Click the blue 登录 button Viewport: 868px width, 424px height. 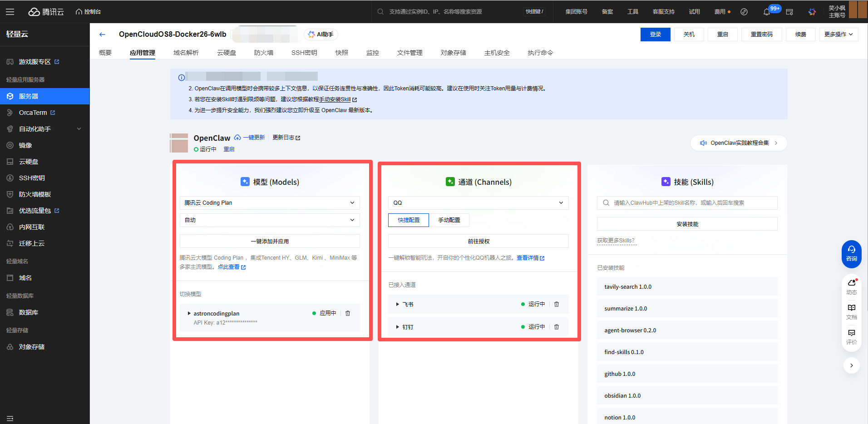tap(655, 35)
